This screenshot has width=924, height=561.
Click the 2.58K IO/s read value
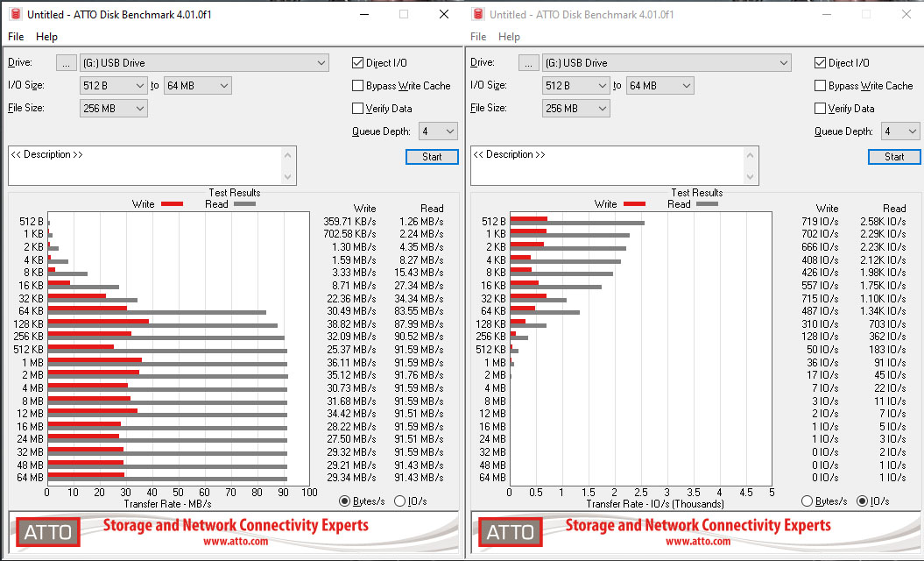(x=883, y=222)
